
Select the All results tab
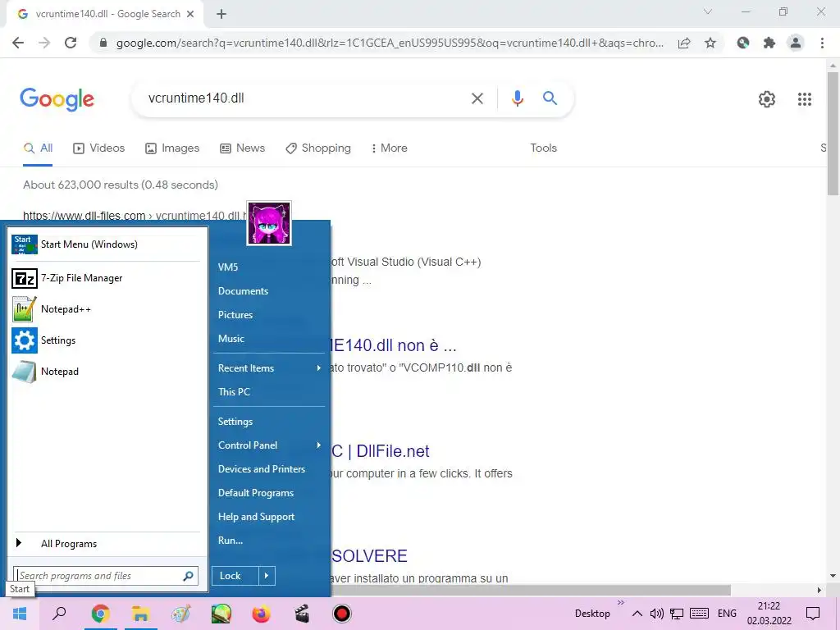[x=38, y=148]
